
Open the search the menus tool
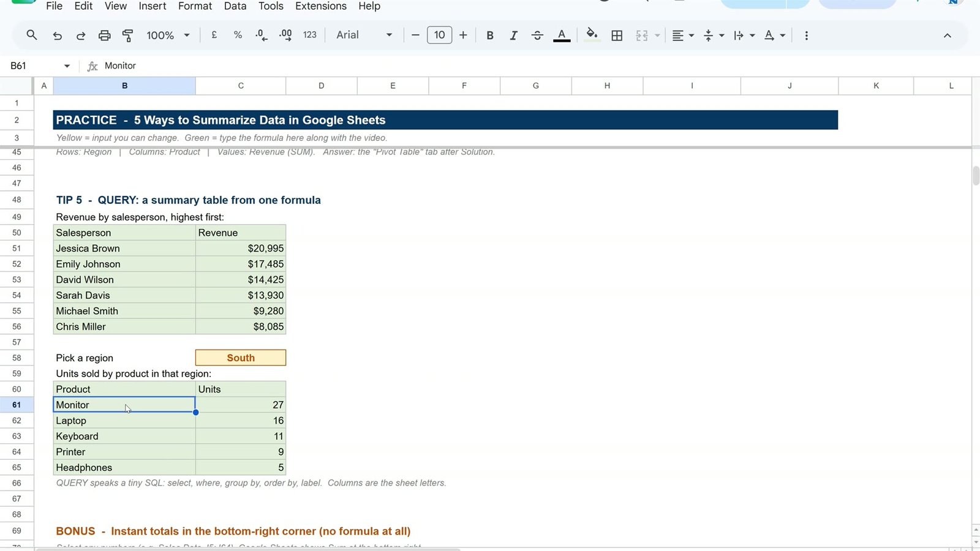click(x=32, y=35)
